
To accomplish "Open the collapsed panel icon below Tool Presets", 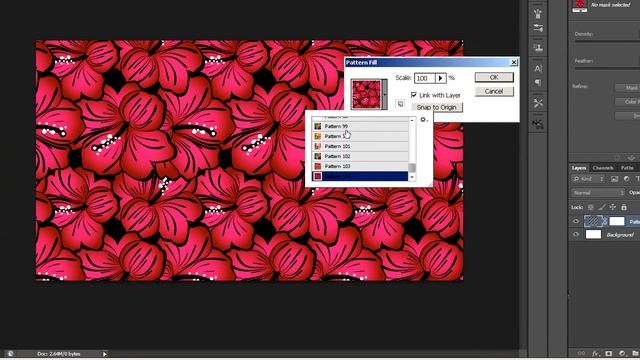I will point(538,124).
